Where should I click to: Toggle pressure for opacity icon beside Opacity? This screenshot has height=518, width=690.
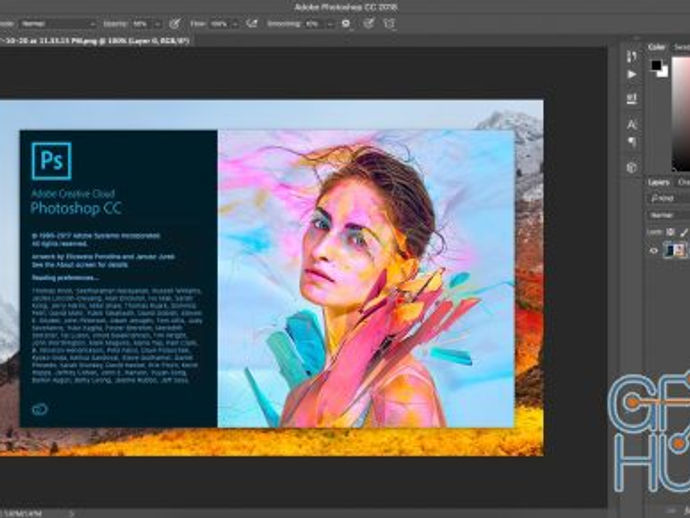pyautogui.click(x=175, y=24)
